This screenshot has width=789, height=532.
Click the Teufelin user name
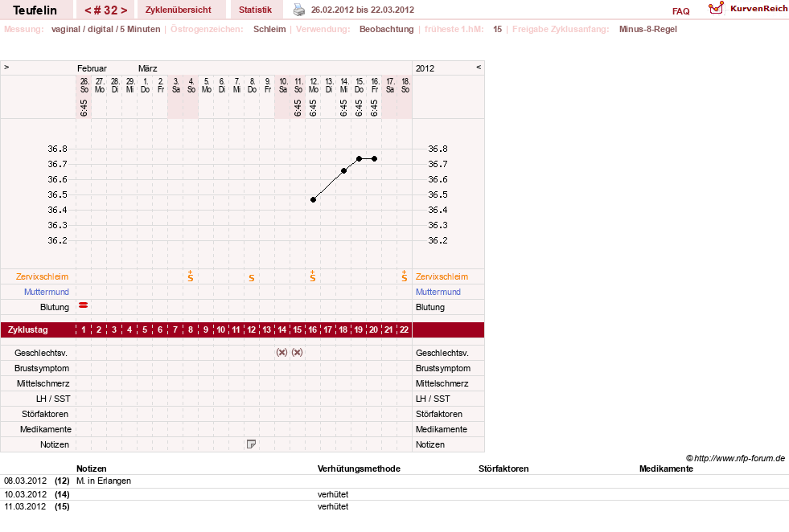tap(35, 10)
